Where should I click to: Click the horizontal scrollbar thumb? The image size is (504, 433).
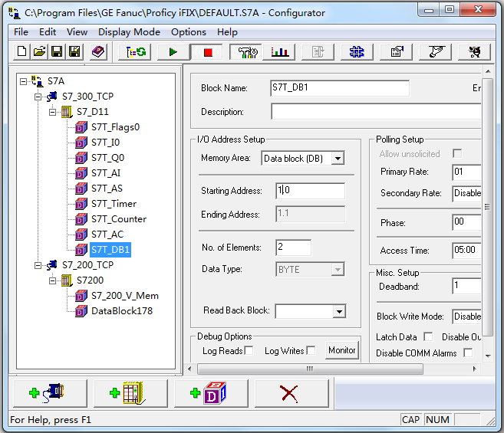(310, 369)
